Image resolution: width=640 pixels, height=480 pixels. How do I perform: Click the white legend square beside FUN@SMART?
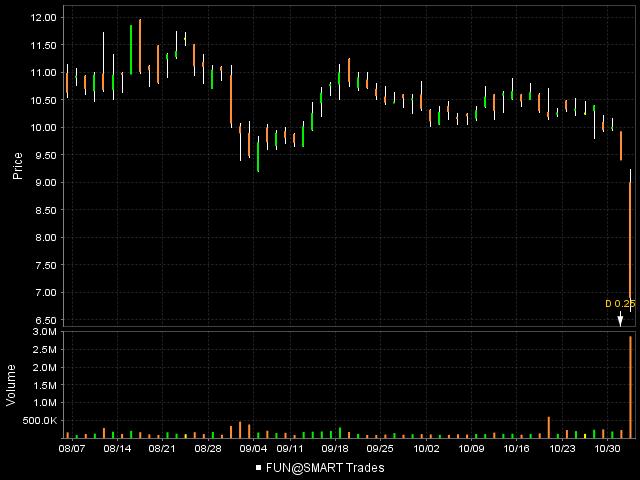(x=258, y=468)
